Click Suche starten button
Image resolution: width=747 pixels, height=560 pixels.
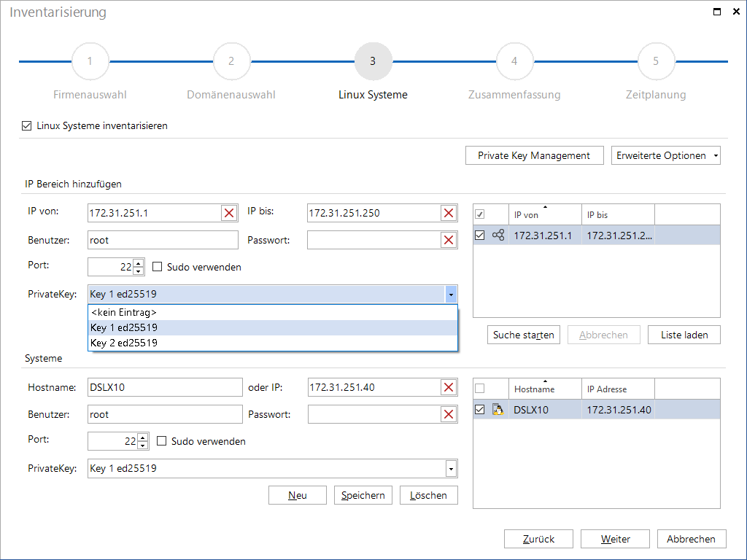[524, 335]
